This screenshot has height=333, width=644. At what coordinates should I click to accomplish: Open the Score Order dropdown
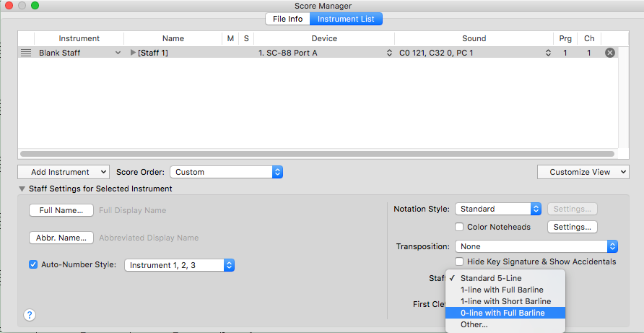[x=226, y=172]
